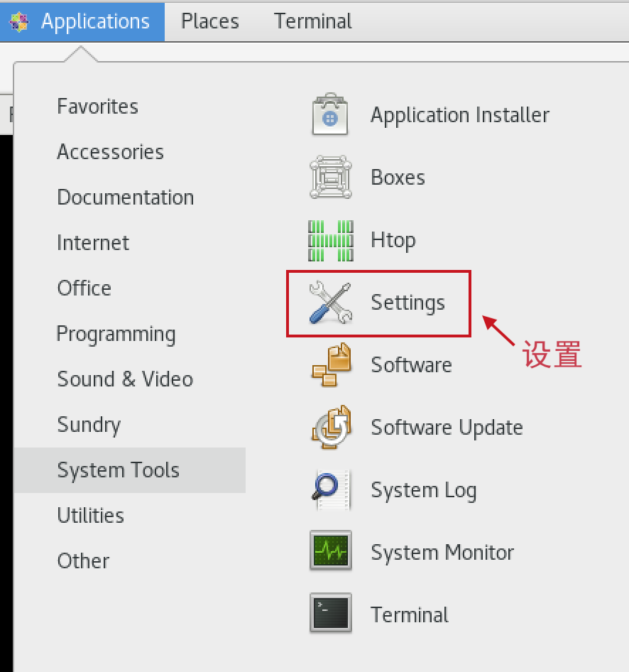
Task: Select the Accessories category
Action: point(111,152)
